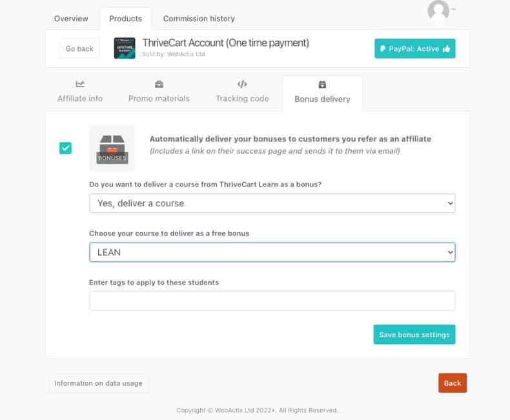Image resolution: width=510 pixels, height=420 pixels.
Task: Click 'Choose your course to deliver' label
Action: pyautogui.click(x=169, y=234)
